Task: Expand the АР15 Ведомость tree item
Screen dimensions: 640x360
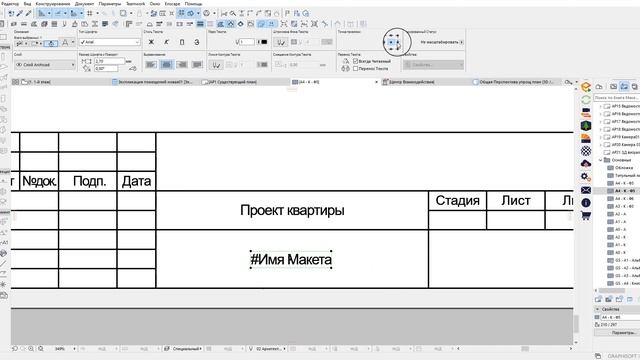Action: click(x=600, y=106)
